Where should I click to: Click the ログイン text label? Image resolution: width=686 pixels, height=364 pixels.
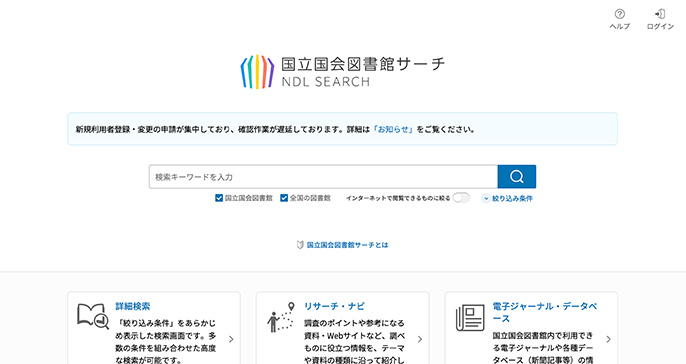660,26
